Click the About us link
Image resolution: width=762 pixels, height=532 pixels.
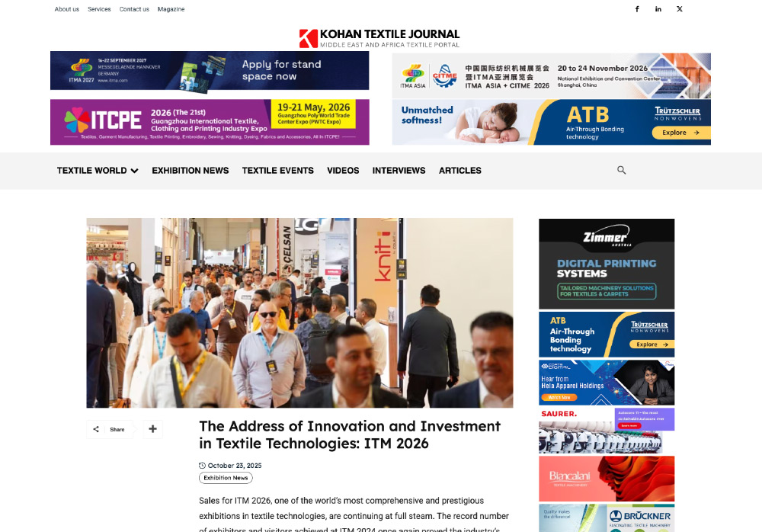point(66,9)
